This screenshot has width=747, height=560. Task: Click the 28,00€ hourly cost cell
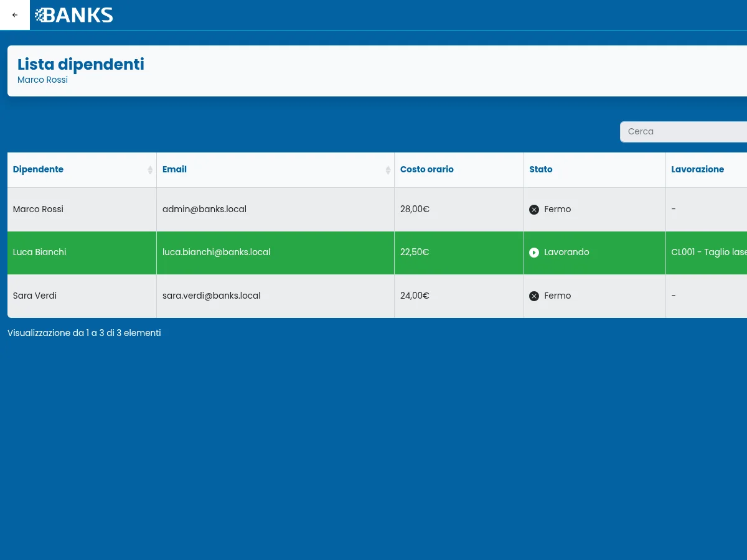coord(459,210)
